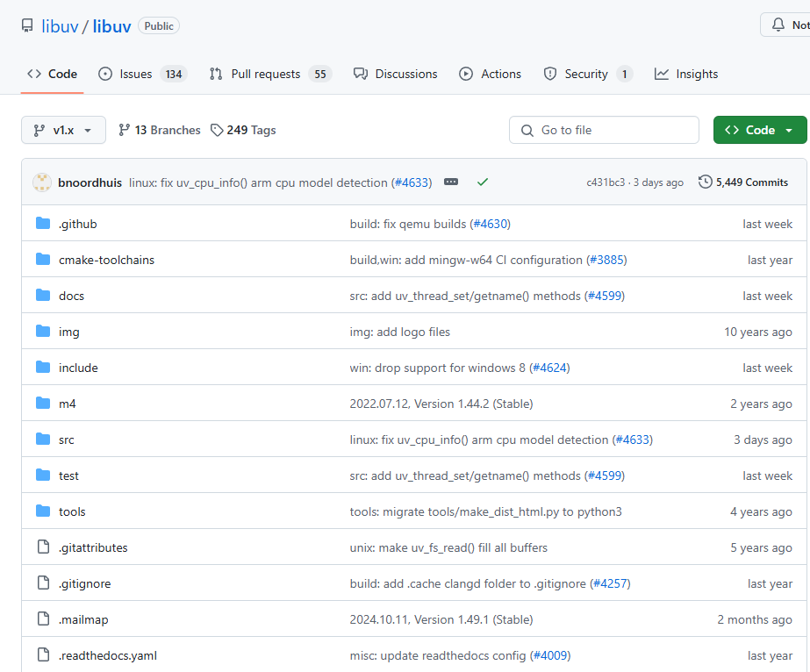Click the Pull requests count badge 55
The width and height of the screenshot is (810, 672).
coord(320,75)
